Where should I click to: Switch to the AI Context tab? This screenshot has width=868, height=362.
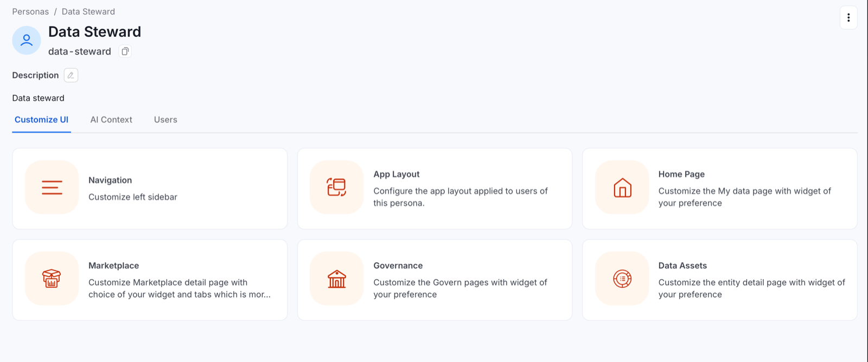coord(111,120)
